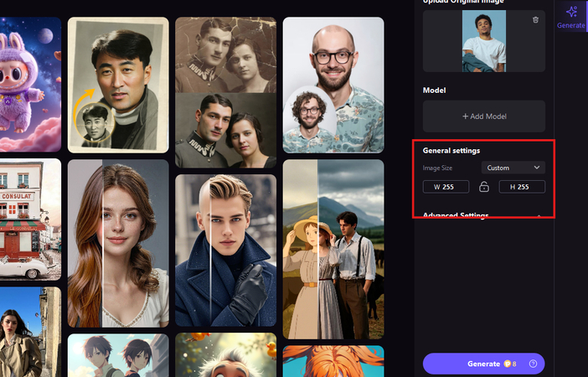The width and height of the screenshot is (588, 377).
Task: Click the purple Generate button
Action: coord(483,364)
